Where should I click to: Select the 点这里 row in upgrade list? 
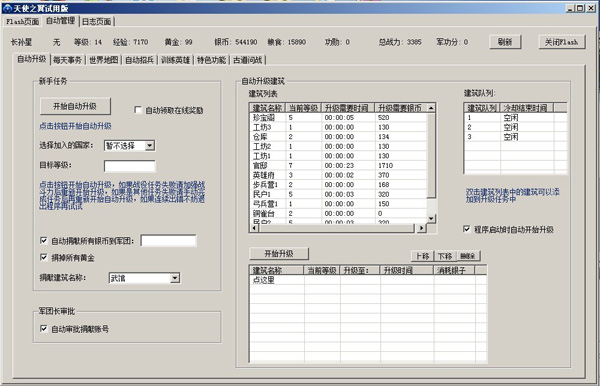[x=368, y=280]
